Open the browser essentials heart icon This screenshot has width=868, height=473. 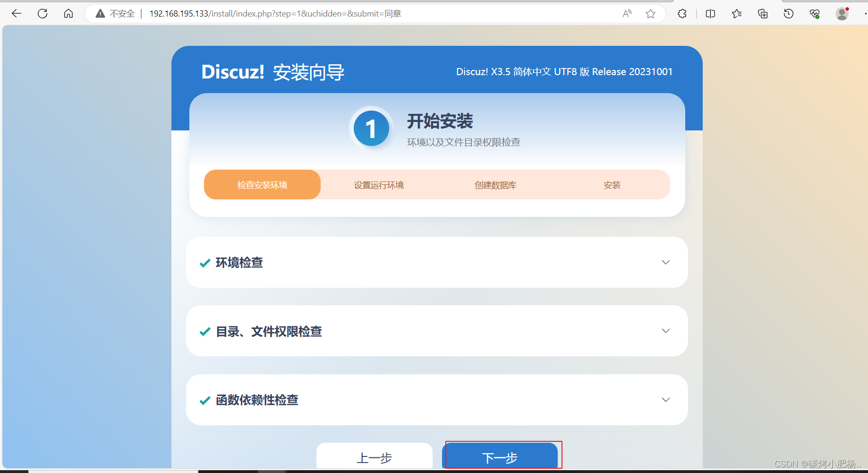(815, 14)
